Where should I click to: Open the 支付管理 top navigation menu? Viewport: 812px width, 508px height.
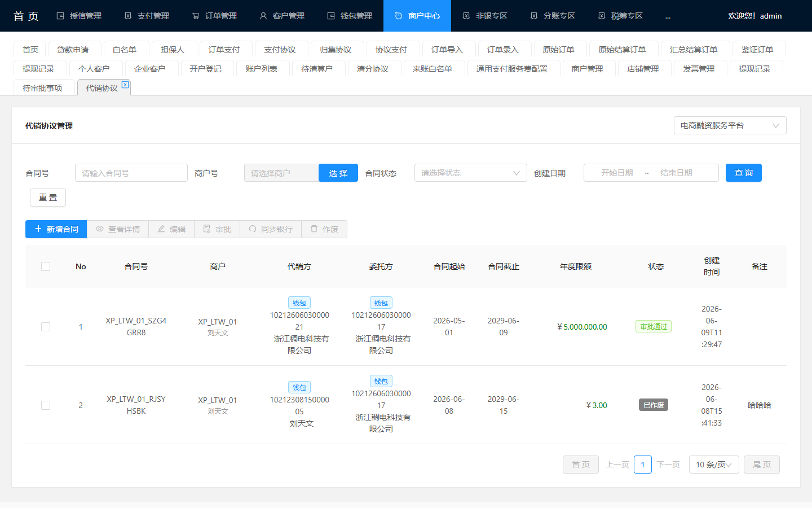point(147,16)
